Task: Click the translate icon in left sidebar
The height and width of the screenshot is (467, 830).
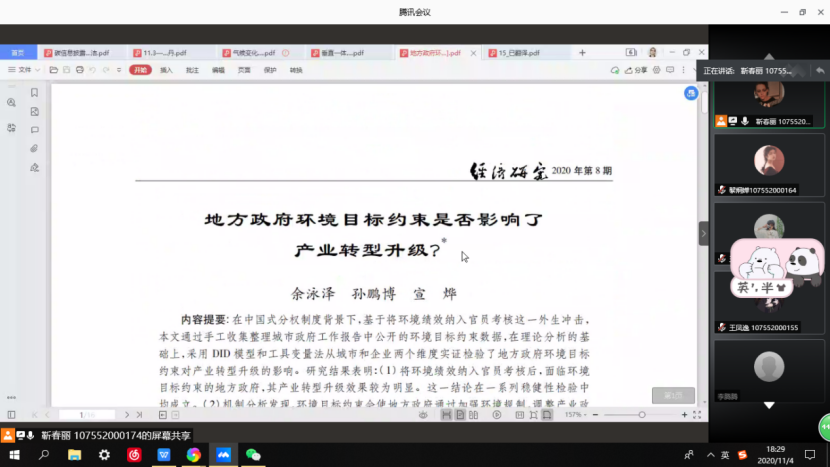Action: pos(11,128)
